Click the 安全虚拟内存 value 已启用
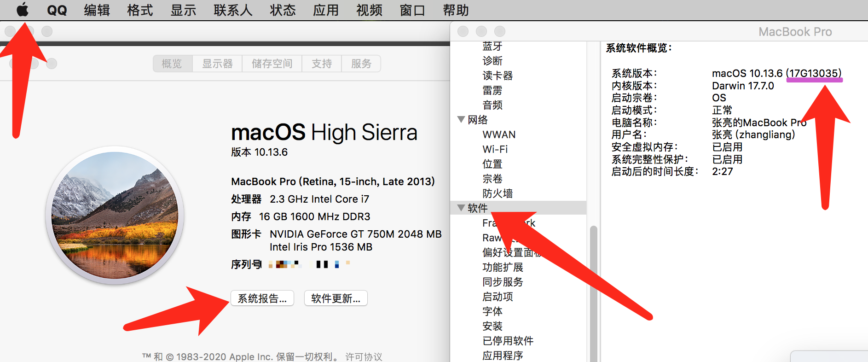This screenshot has height=362, width=868. point(727,147)
